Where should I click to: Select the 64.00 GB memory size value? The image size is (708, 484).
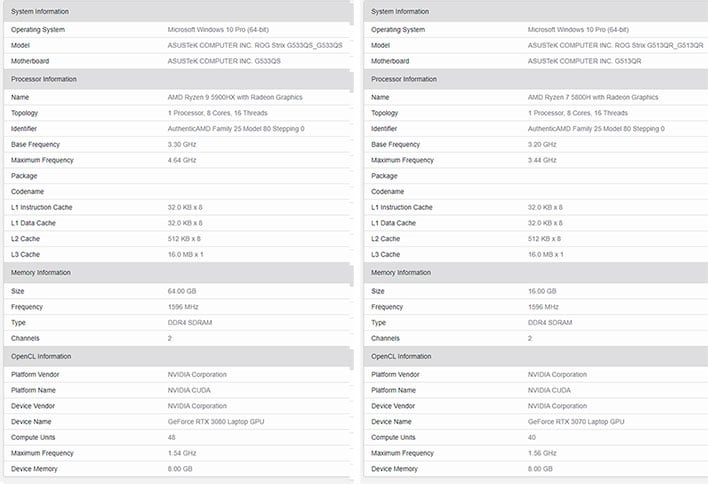(180, 291)
